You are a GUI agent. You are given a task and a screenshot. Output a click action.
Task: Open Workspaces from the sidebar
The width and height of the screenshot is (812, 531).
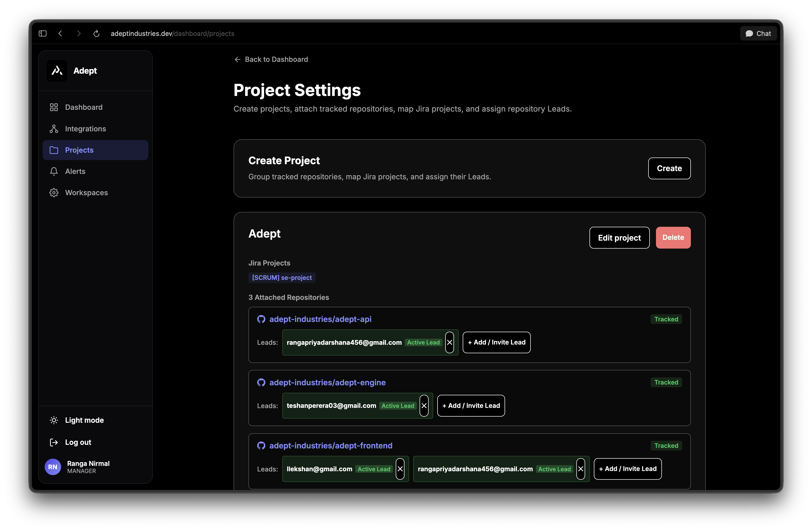(95, 193)
